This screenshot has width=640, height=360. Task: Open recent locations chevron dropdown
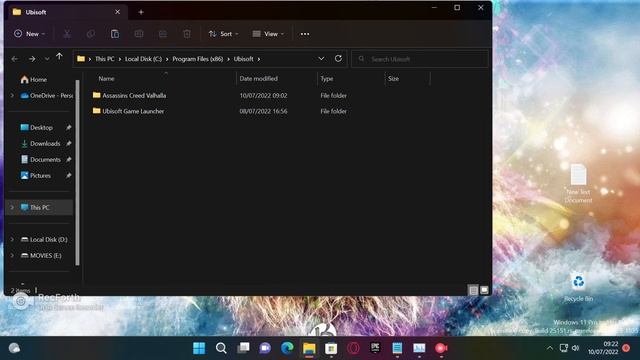[47, 59]
